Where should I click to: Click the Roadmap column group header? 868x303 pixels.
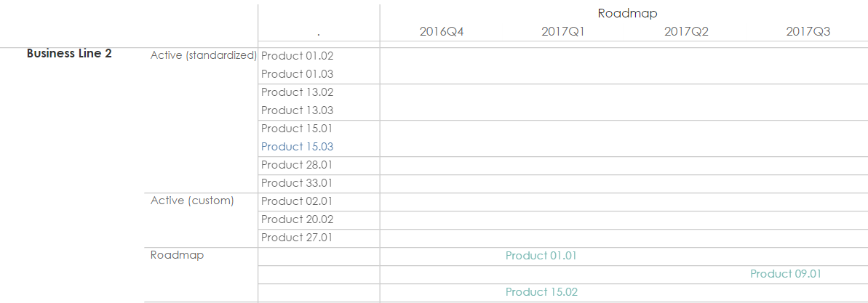click(628, 13)
